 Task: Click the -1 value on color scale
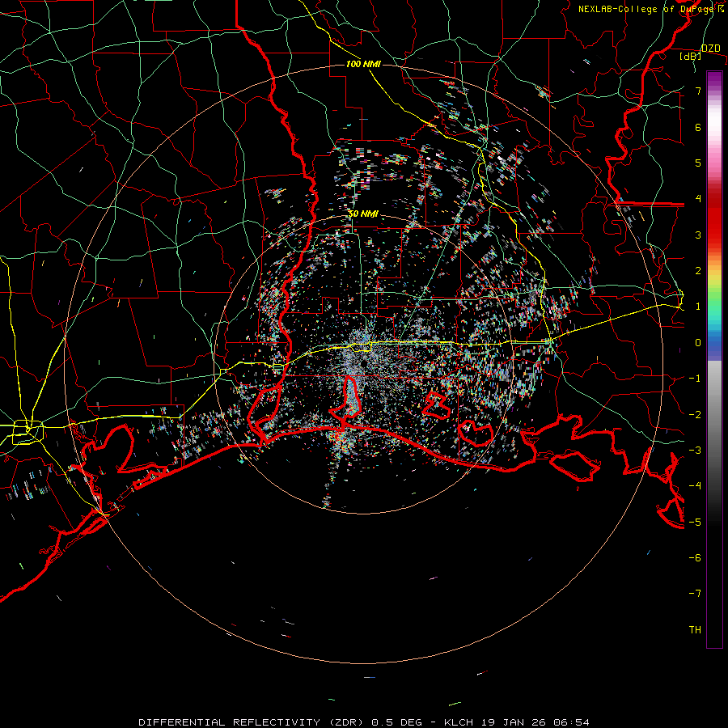pos(695,379)
